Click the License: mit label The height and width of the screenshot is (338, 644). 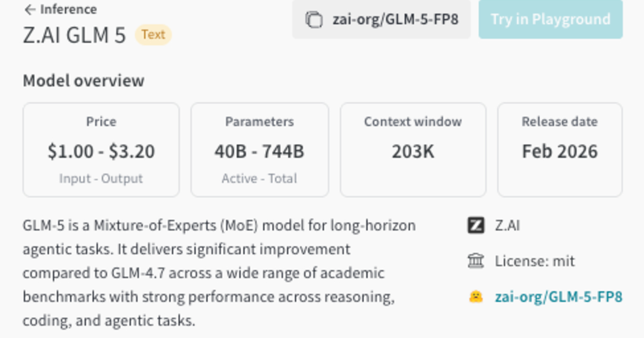[535, 261]
